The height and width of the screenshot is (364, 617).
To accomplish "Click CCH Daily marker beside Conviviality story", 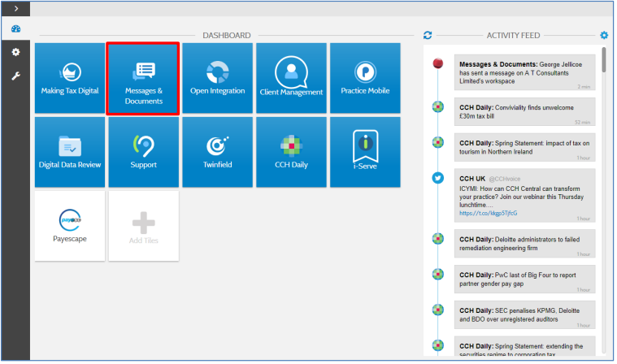I will coord(438,106).
